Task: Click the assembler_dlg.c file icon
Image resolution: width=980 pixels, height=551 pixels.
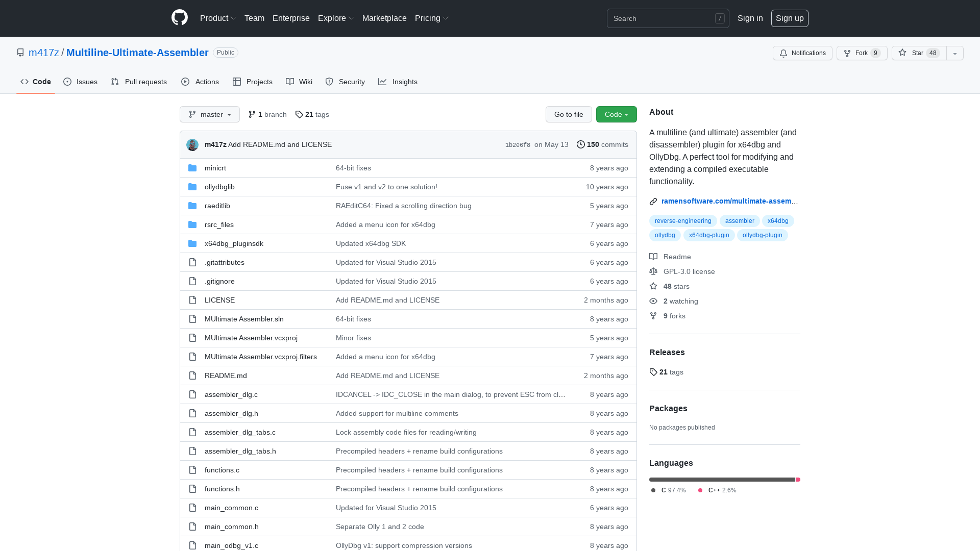Action: pos(192,394)
